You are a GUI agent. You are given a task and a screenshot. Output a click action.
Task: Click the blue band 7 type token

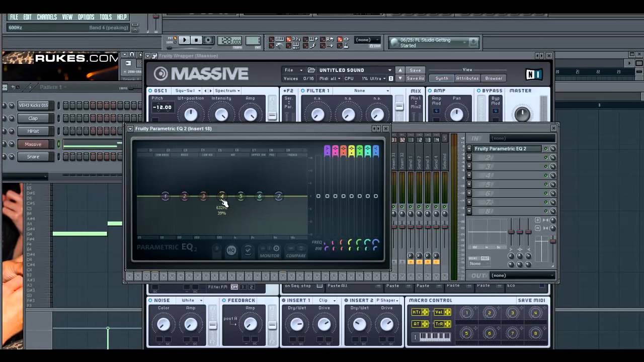[x=375, y=150]
